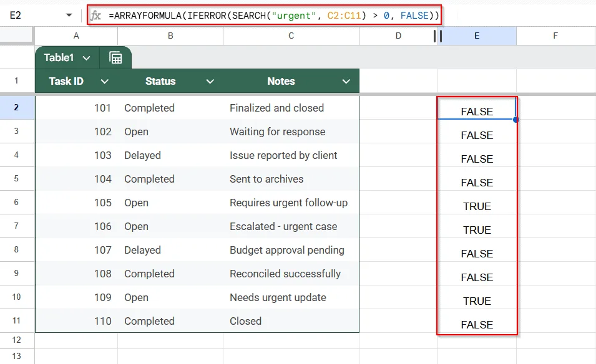Viewport: 596px width, 364px height.
Task: Select cell with Task ID 105
Action: 76,203
